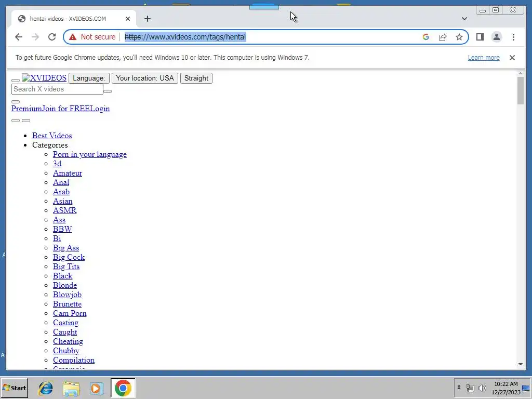
Task: Open Windows Explorer folder icon on taskbar
Action: (x=71, y=388)
